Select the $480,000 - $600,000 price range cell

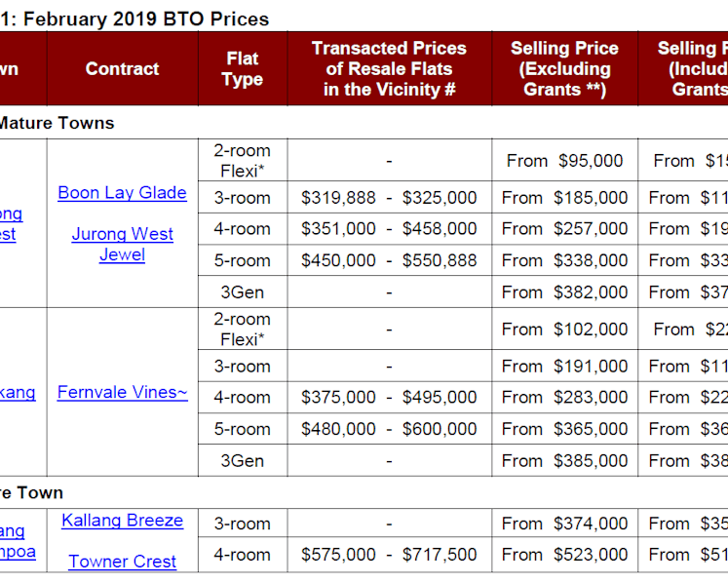[389, 429]
